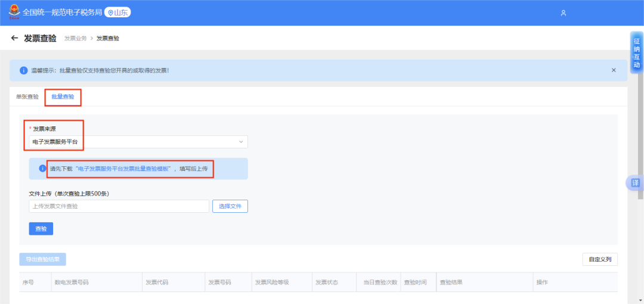644x304 pixels.
Task: Click the 译 translate floating icon
Action: point(636,183)
